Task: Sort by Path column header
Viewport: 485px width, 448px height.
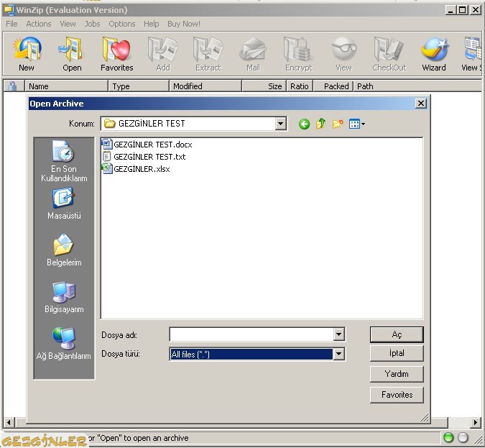Action: pos(417,86)
